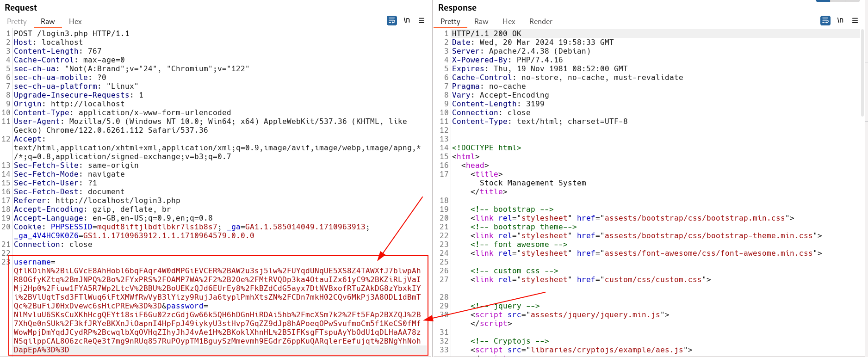Open the Request panel hamburger options menu
Screen dimensions: 868x357
coord(422,20)
